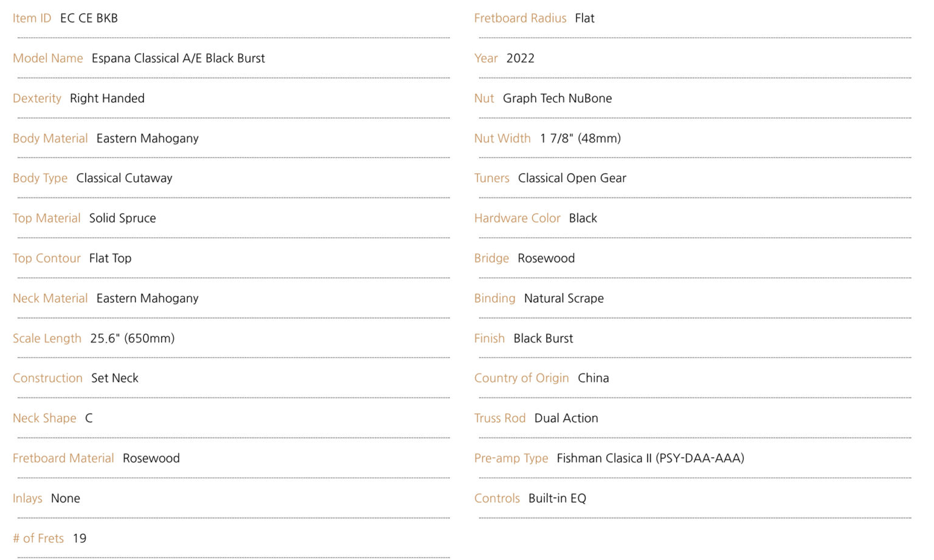Screen dimensions: 934x560
Task: Click the Dexterity label
Action: [x=37, y=99]
